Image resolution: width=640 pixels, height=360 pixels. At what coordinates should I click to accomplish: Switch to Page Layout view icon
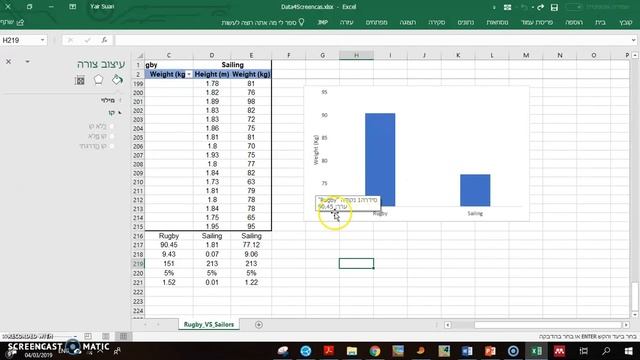pyautogui.click(x=106, y=336)
